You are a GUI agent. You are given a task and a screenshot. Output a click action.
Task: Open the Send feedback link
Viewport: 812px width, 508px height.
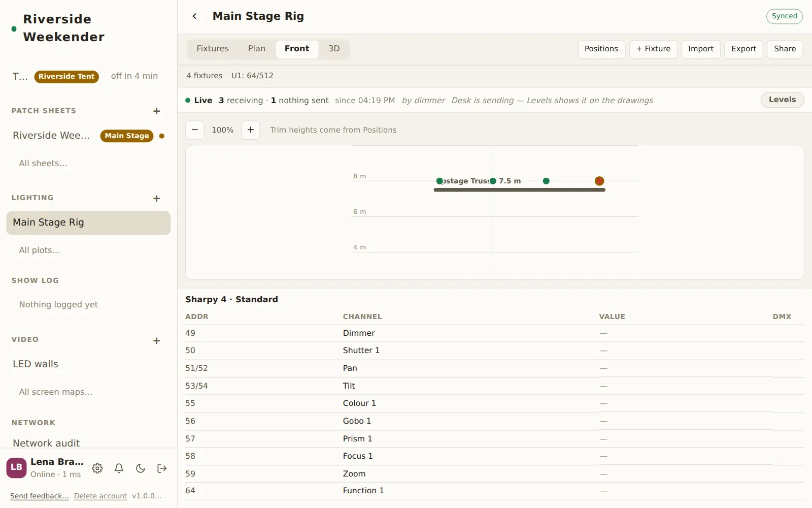(x=40, y=496)
